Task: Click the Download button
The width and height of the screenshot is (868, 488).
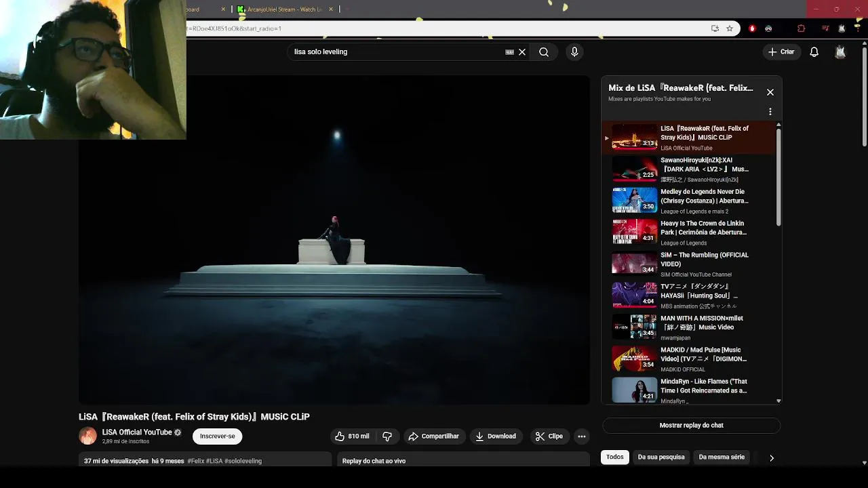Action: (x=496, y=436)
